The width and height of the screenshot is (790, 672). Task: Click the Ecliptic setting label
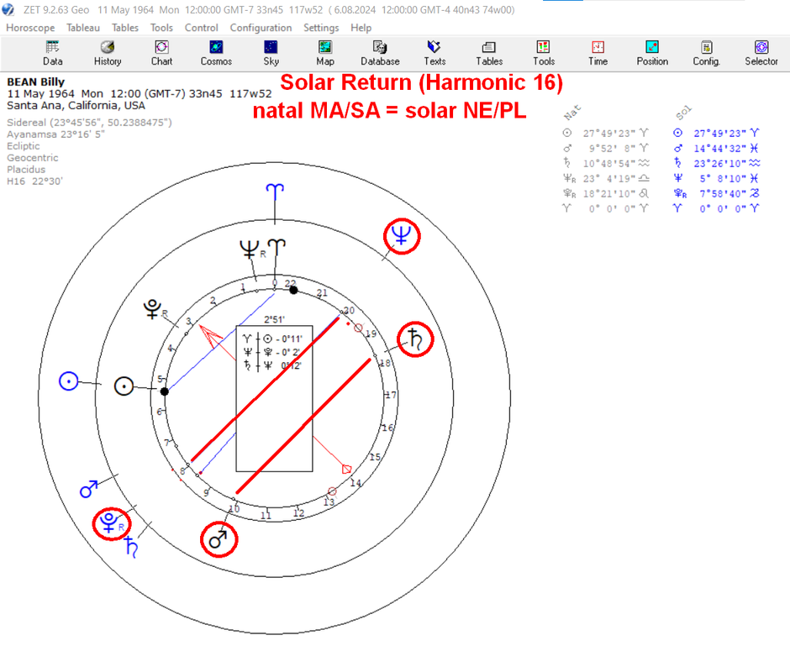coord(24,145)
